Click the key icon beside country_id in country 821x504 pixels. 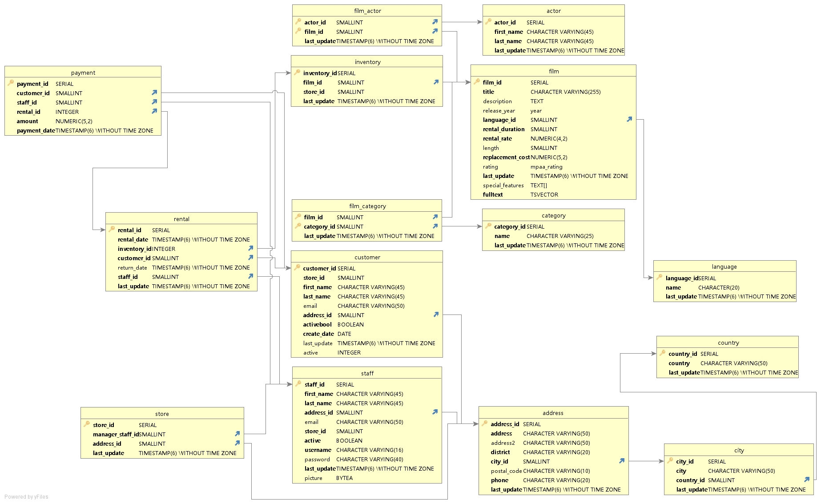662,354
